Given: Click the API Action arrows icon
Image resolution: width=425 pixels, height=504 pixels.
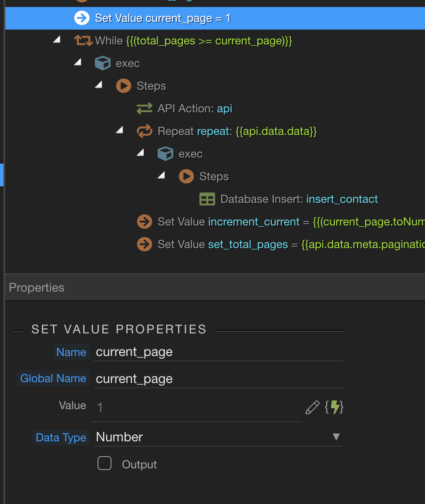Looking at the screenshot, I should point(145,109).
